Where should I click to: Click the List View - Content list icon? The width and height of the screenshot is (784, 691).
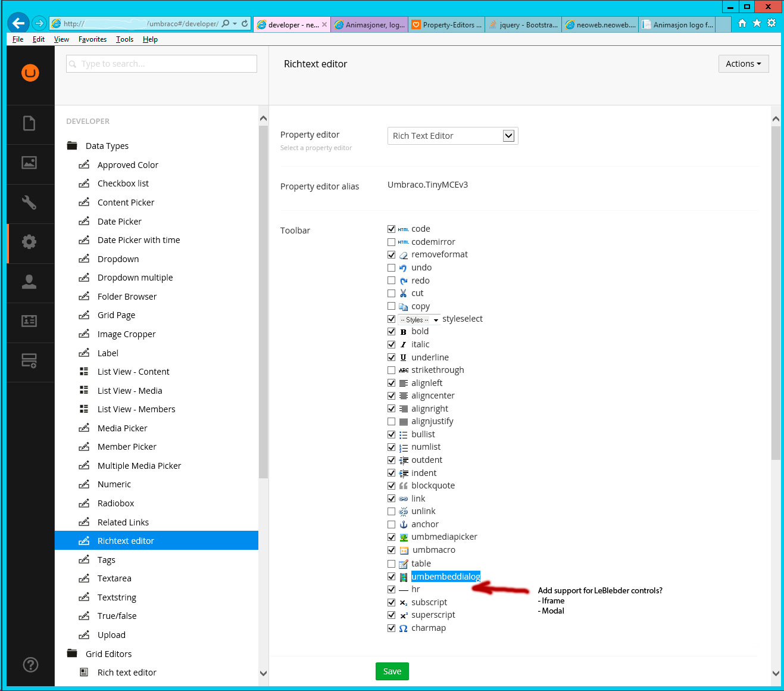tap(84, 371)
